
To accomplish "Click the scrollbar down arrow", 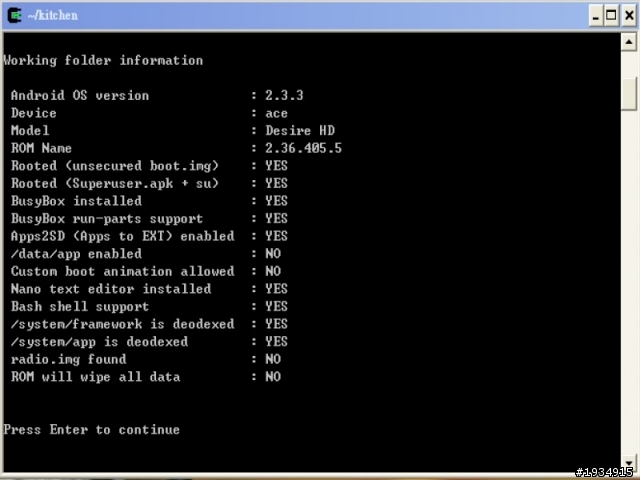I will (x=629, y=464).
